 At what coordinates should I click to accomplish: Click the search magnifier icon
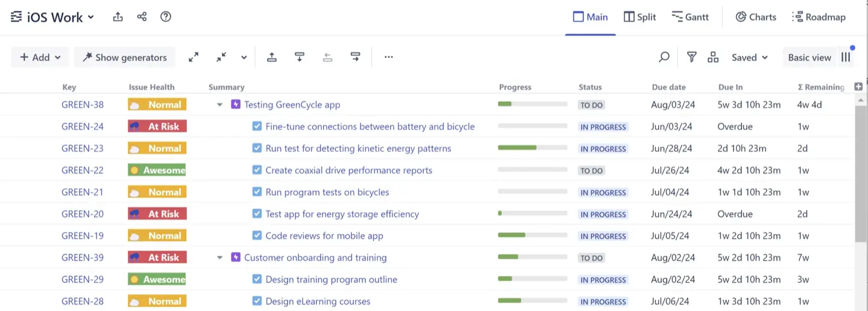tap(664, 57)
